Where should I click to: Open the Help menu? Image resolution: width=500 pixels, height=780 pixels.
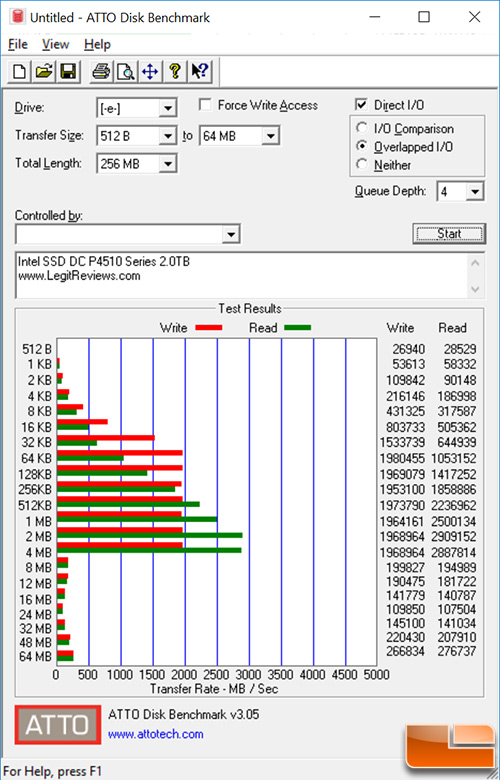click(97, 44)
